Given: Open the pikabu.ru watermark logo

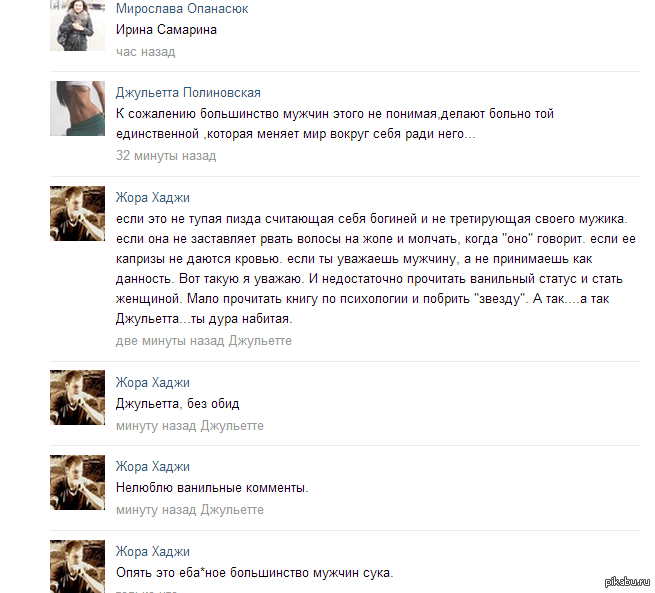Looking at the screenshot, I should pyautogui.click(x=627, y=581).
